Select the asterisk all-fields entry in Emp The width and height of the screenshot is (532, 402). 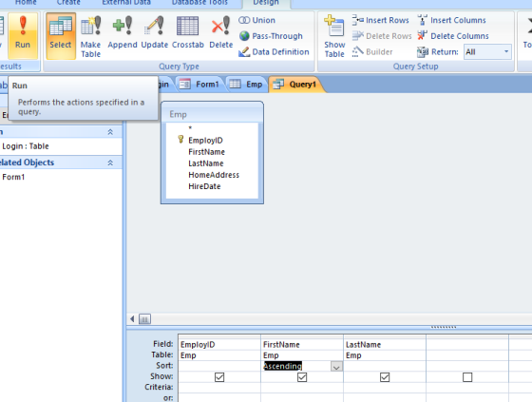click(x=190, y=128)
